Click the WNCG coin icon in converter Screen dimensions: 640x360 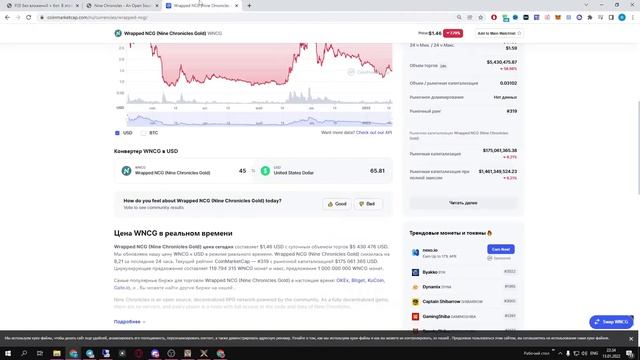pos(127,171)
